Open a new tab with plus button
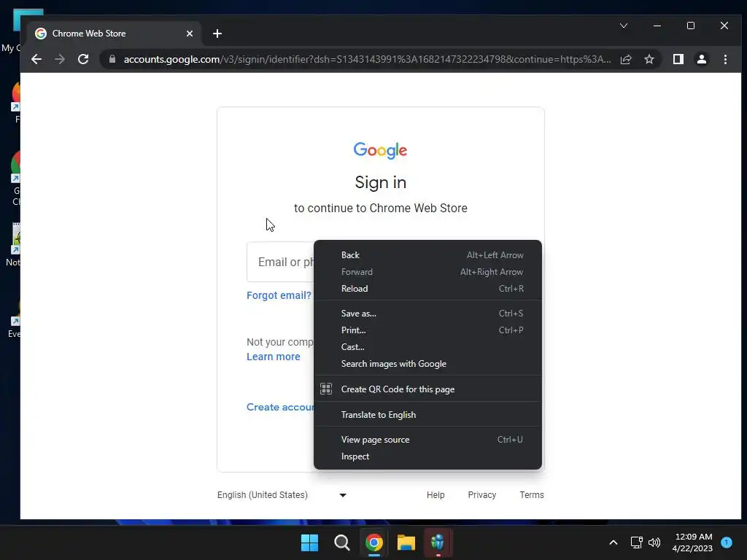 217,34
